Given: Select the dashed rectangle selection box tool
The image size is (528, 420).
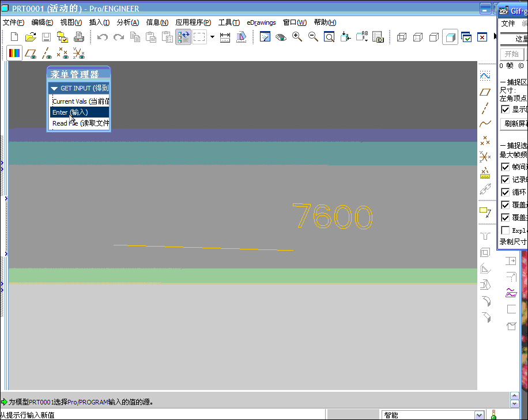Looking at the screenshot, I should coord(199,37).
